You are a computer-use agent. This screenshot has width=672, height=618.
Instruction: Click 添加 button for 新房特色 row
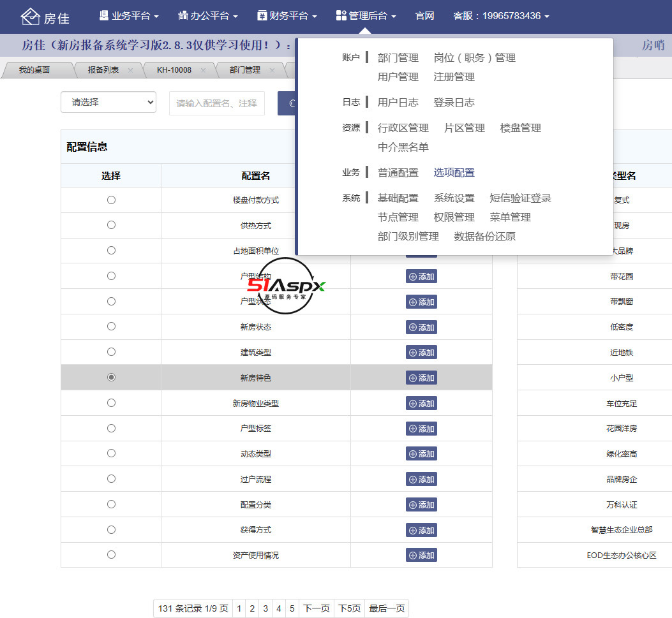coord(421,378)
